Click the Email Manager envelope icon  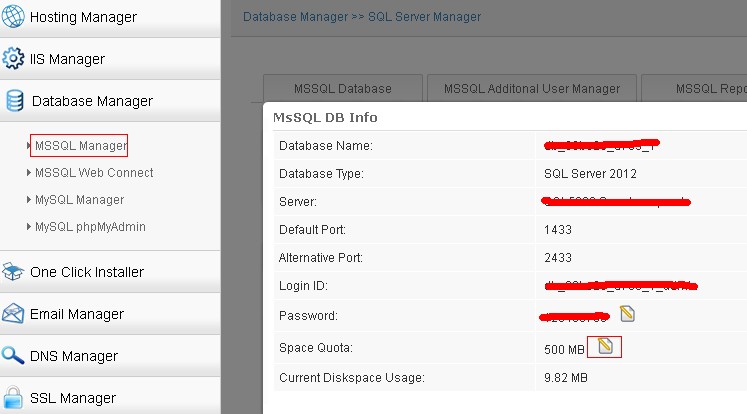(x=14, y=314)
